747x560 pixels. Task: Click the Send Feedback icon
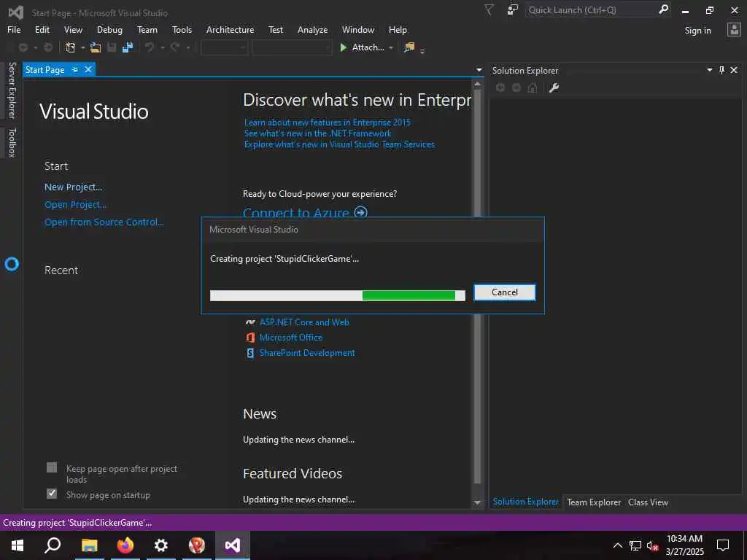(513, 10)
